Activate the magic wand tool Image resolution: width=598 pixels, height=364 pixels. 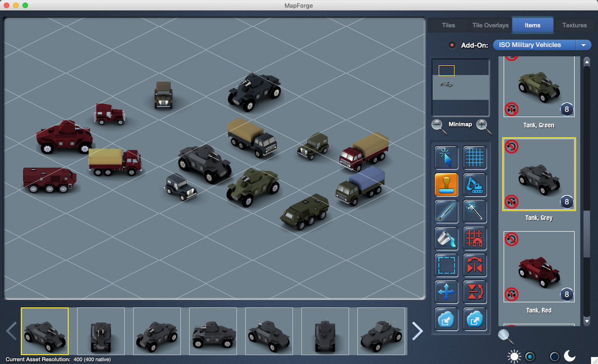coord(475,211)
